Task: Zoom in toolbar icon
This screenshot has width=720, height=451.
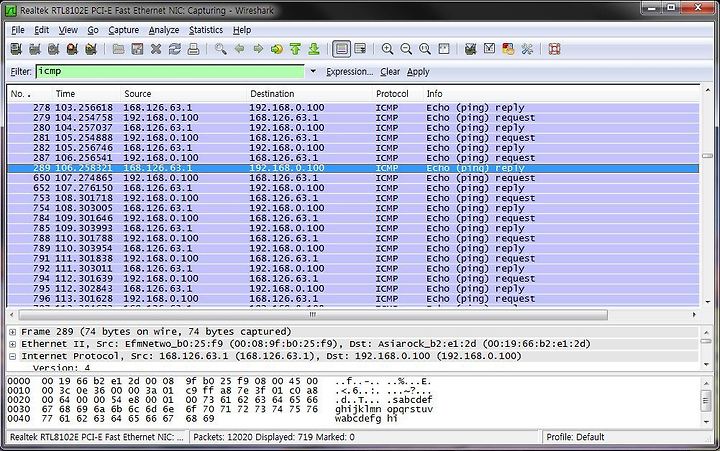Action: tap(388, 49)
